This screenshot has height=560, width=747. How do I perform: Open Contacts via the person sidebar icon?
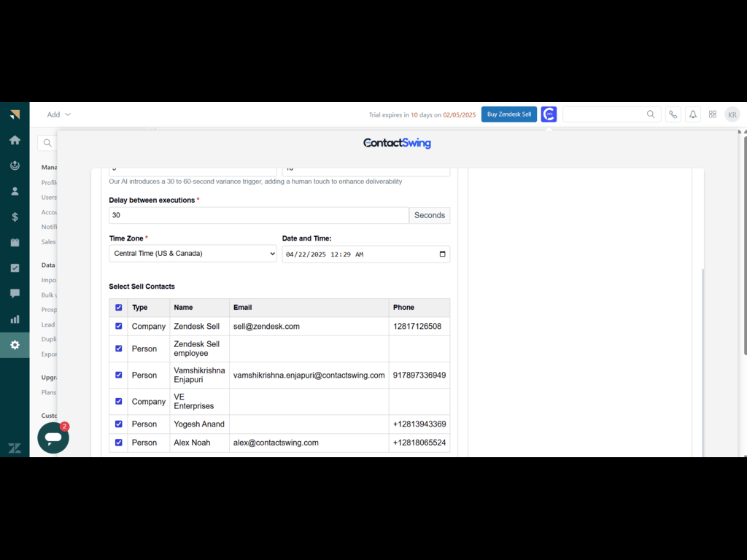point(15,191)
